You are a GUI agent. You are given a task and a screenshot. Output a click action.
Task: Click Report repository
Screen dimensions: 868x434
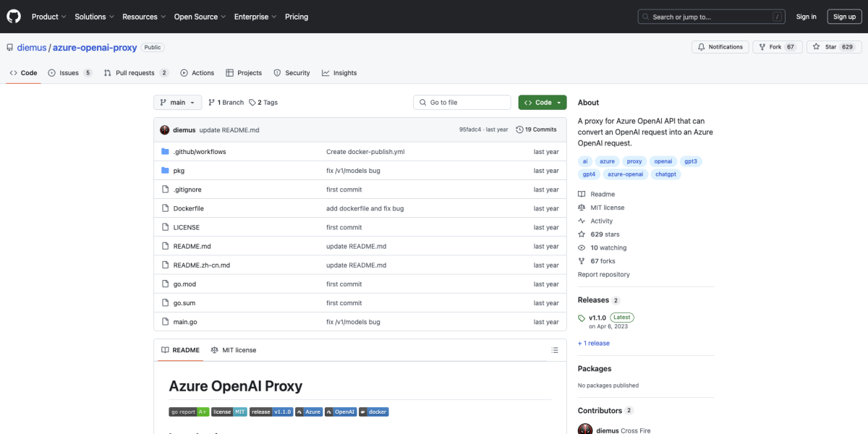[x=604, y=275]
